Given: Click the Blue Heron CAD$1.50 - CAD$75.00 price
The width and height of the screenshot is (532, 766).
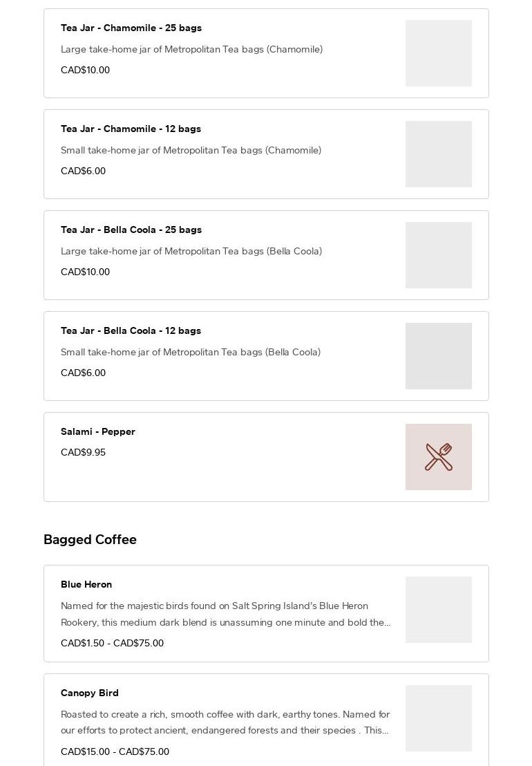Looking at the screenshot, I should pyautogui.click(x=112, y=643).
